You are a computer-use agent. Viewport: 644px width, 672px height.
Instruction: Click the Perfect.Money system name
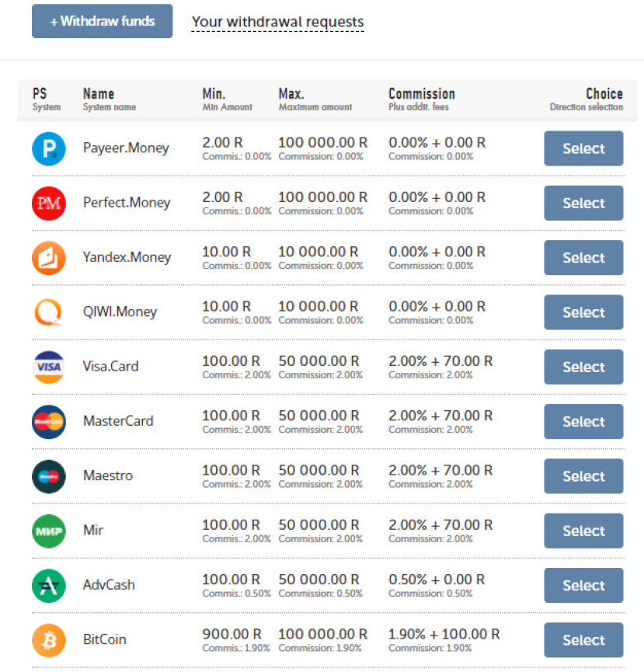point(127,202)
